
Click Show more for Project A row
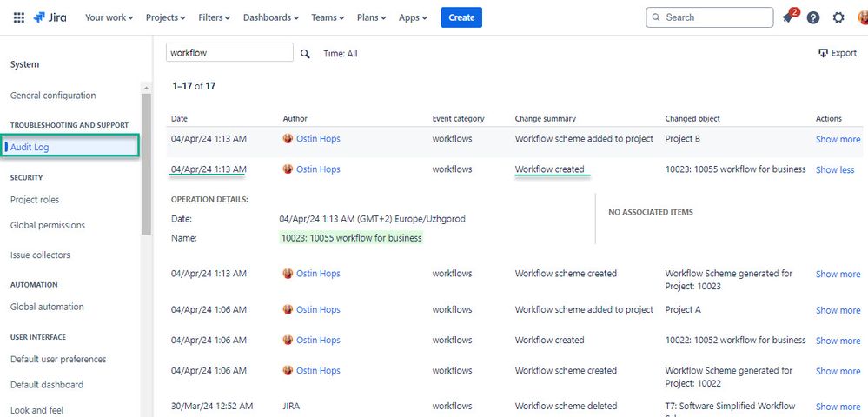tap(838, 310)
